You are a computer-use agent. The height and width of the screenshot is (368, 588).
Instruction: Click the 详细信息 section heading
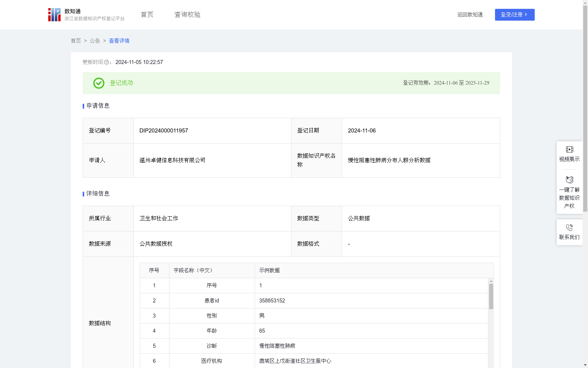pyautogui.click(x=98, y=194)
